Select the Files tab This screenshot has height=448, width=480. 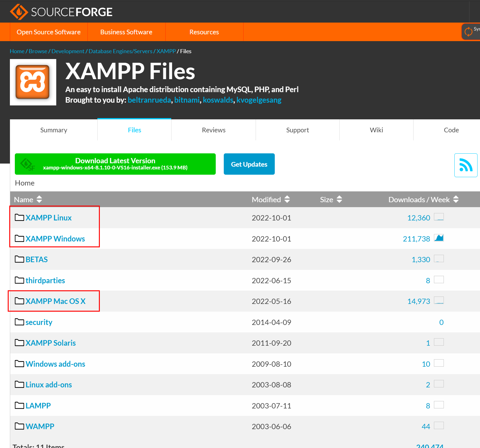tap(134, 130)
